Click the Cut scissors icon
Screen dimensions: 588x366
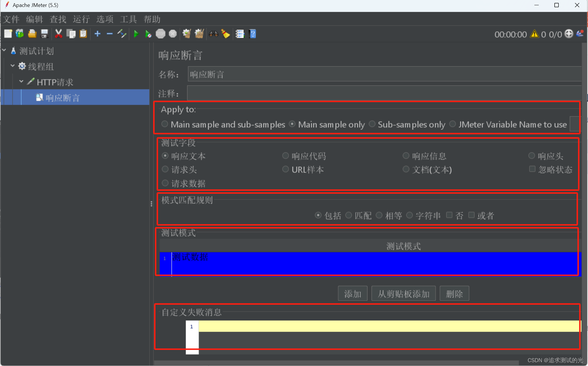coord(59,34)
